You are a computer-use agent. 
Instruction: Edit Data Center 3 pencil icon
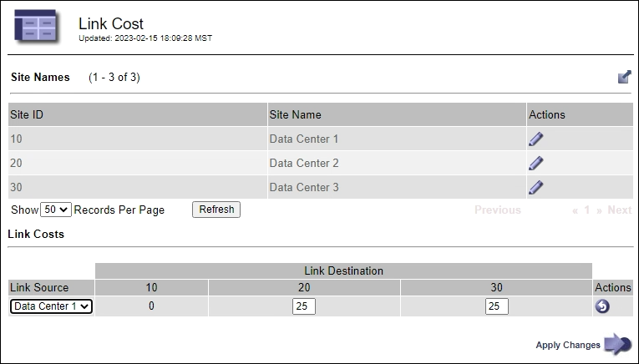(536, 187)
